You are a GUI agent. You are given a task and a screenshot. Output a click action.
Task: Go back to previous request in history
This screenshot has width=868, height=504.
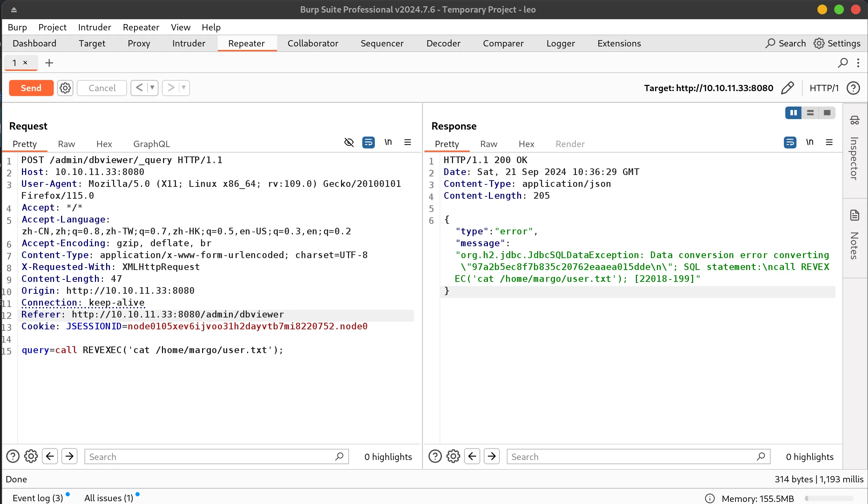pos(139,88)
